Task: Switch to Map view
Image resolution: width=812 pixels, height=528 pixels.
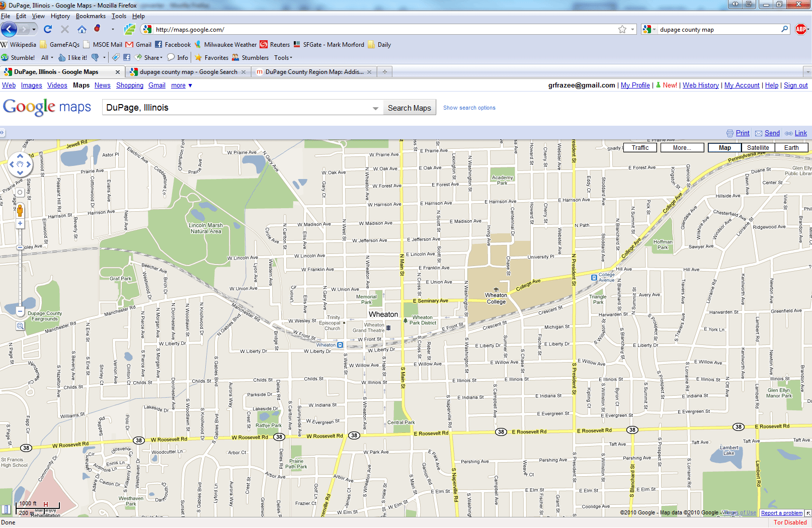Action: click(724, 148)
